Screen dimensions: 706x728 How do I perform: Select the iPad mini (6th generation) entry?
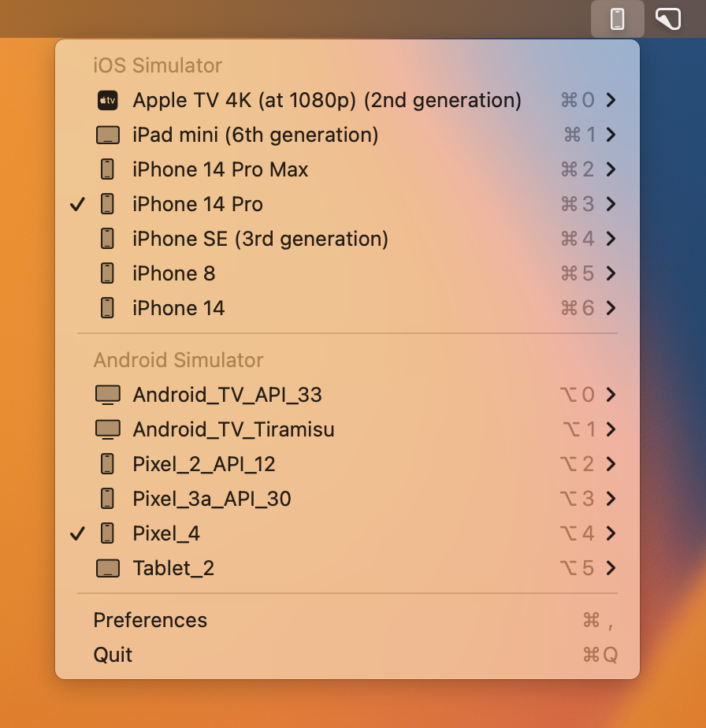pyautogui.click(x=255, y=136)
